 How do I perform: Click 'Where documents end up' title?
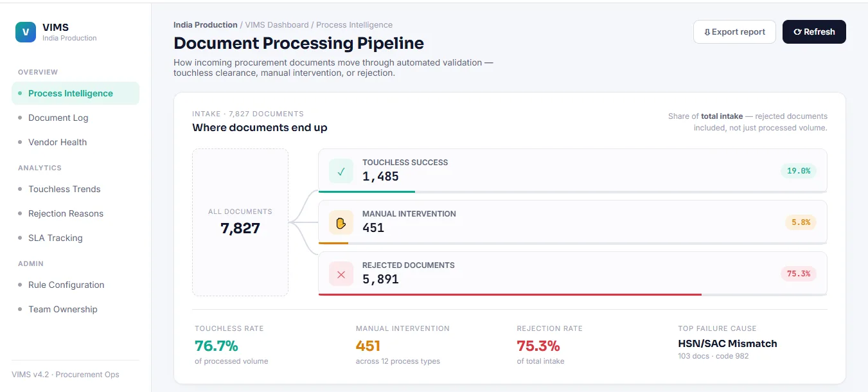tap(260, 128)
